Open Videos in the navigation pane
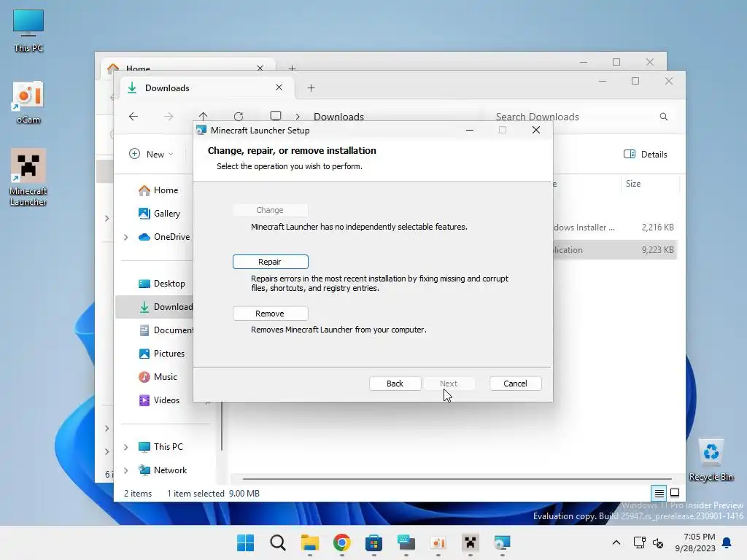Image resolution: width=747 pixels, height=560 pixels. pyautogui.click(x=160, y=400)
